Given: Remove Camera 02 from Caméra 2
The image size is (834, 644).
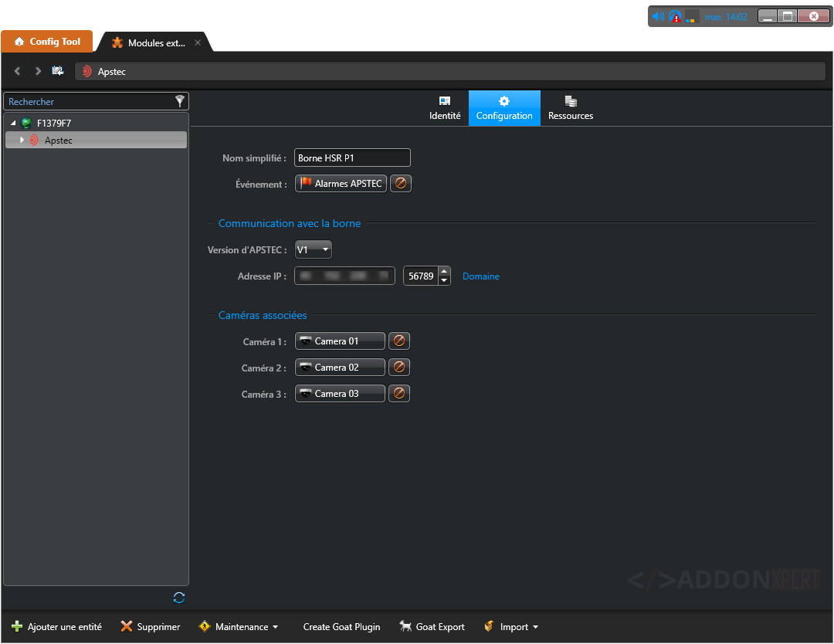Looking at the screenshot, I should click(x=398, y=368).
